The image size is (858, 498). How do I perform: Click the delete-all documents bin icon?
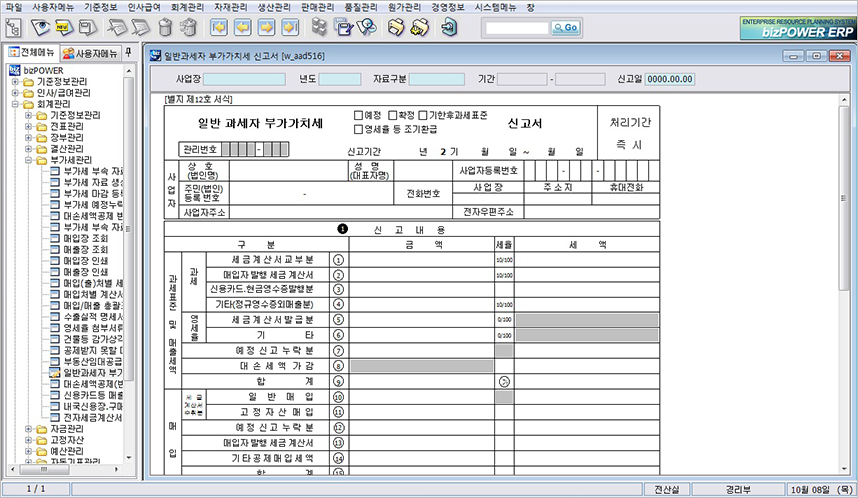188,27
